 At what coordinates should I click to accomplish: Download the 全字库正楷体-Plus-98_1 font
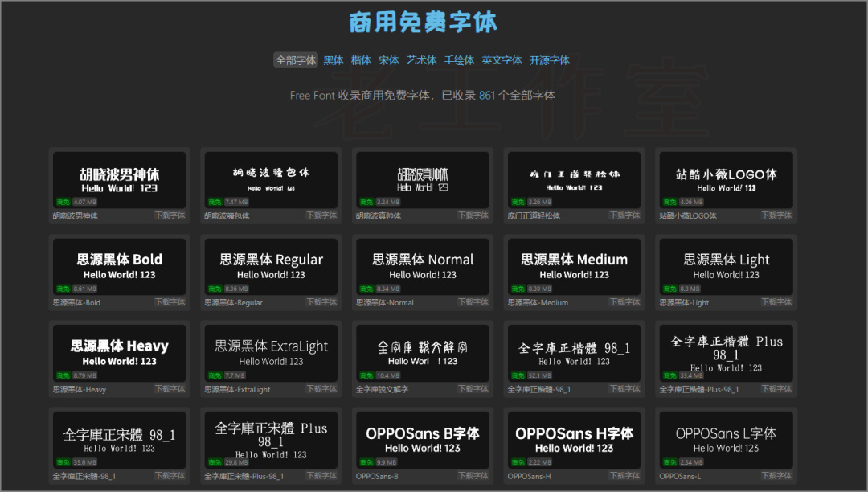tap(776, 389)
